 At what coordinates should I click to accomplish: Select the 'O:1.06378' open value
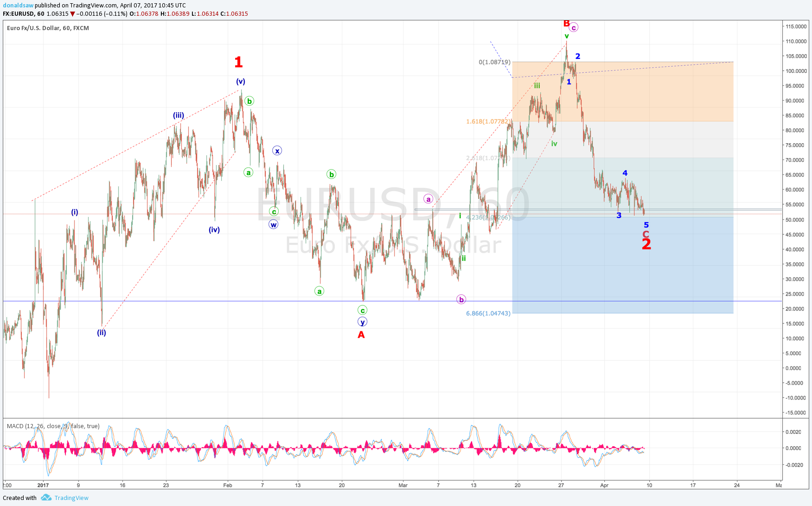pyautogui.click(x=144, y=13)
